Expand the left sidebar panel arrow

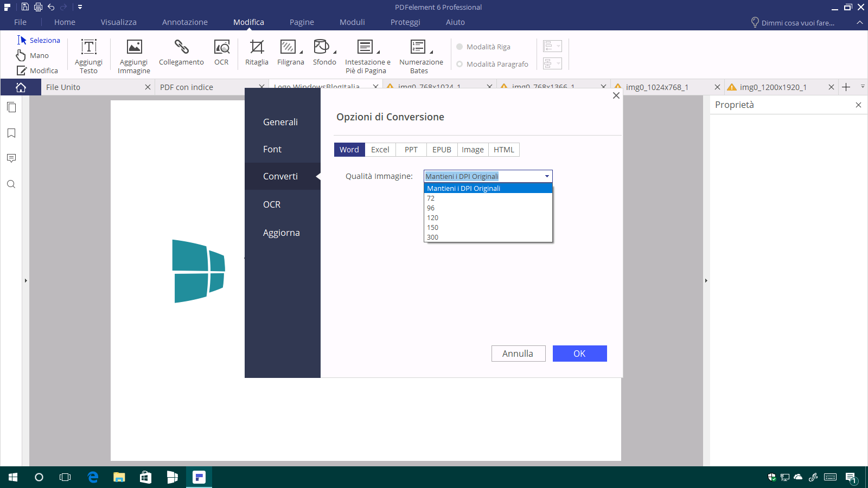tap(25, 281)
